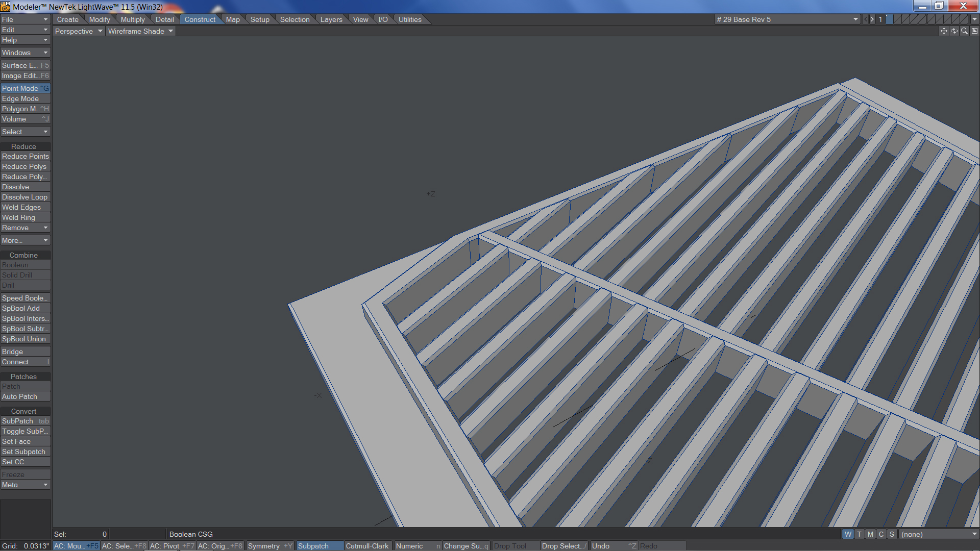
Task: Expand the Remove dropdown
Action: (x=25, y=228)
